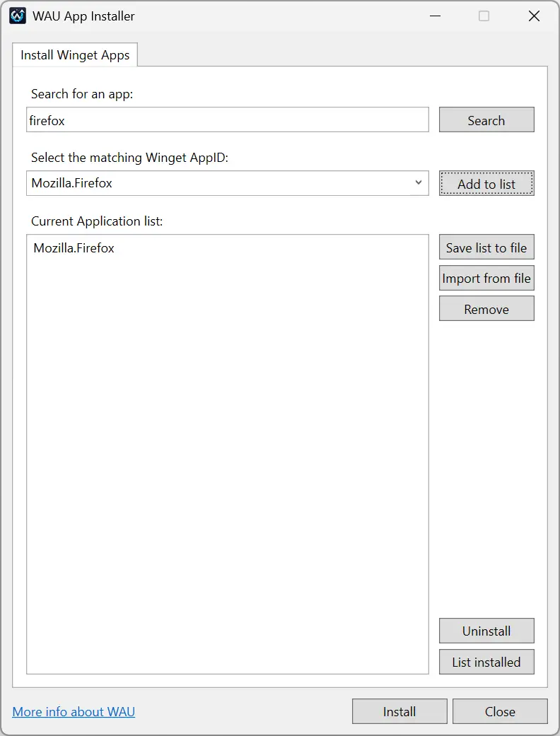Select Mozilla.Firefox in application list
Screen dimensions: 560x736
coord(74,248)
